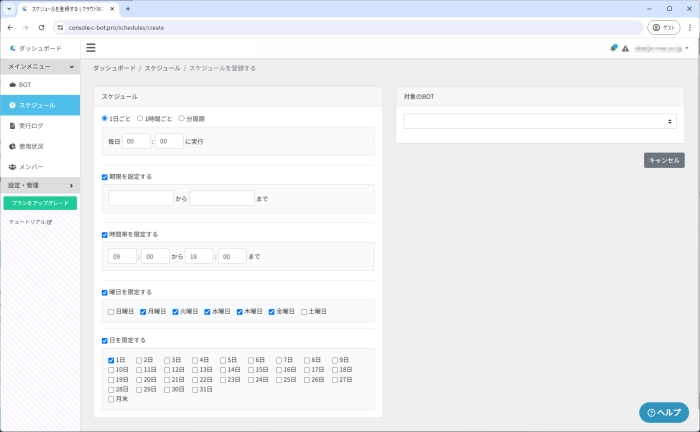Open a new browser tab with plus icon
The height and width of the screenshot is (432, 700).
click(128, 8)
